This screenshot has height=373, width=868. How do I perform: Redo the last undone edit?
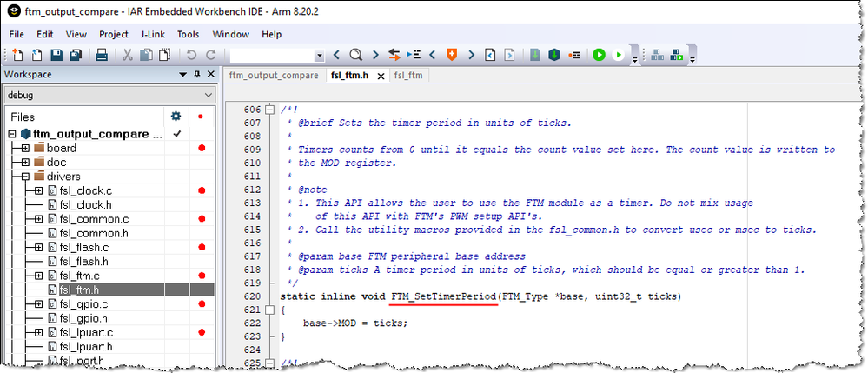(210, 55)
